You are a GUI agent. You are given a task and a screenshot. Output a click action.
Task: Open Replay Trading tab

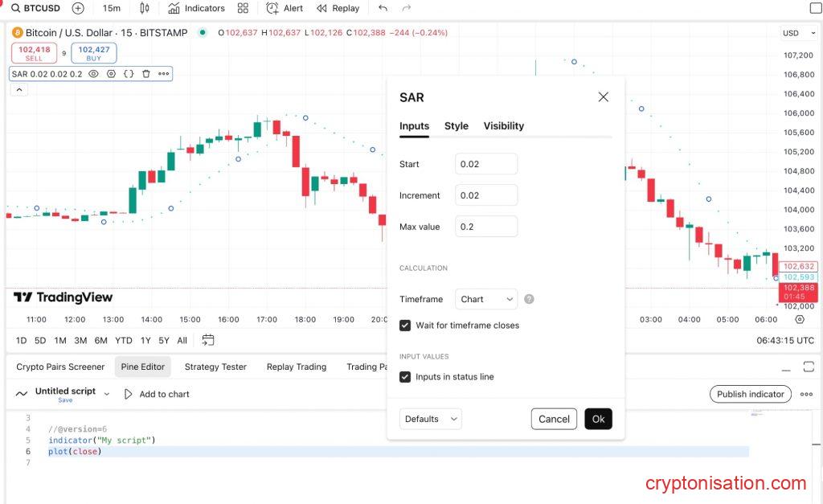click(x=297, y=367)
